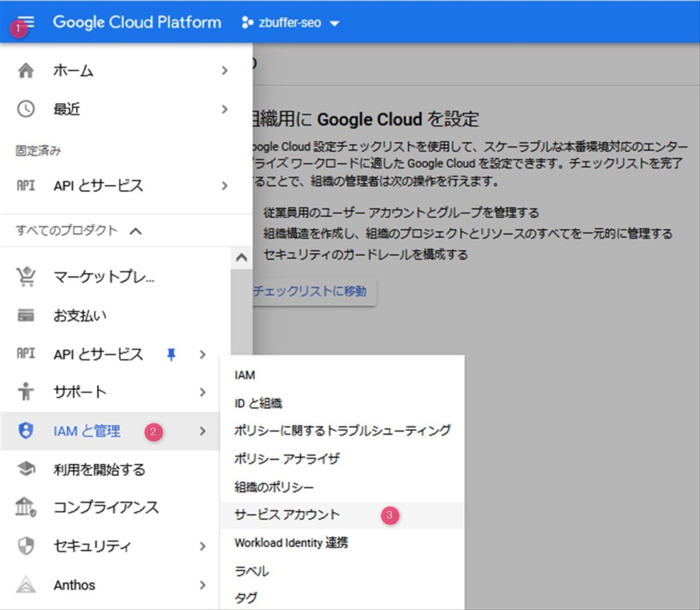Click the Compliance building icon
This screenshot has width=700, height=610.
(x=26, y=508)
